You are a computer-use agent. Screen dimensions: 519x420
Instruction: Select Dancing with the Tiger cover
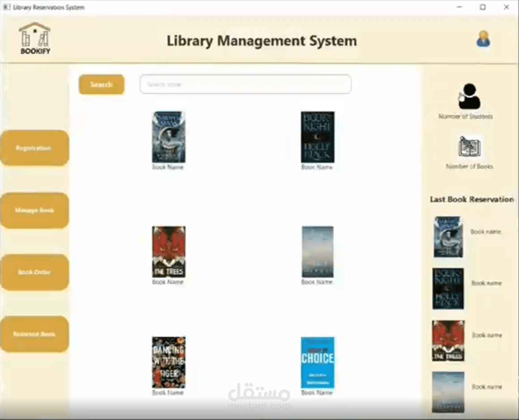click(x=169, y=362)
